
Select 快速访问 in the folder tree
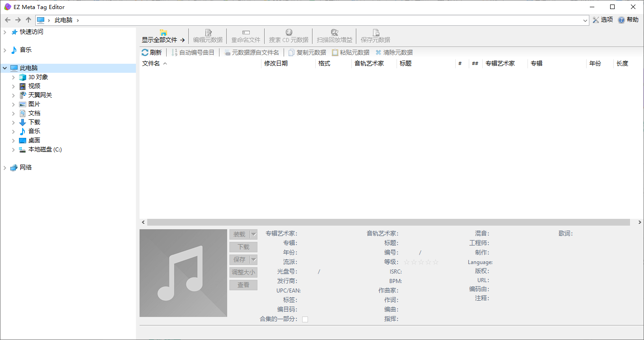click(x=32, y=32)
